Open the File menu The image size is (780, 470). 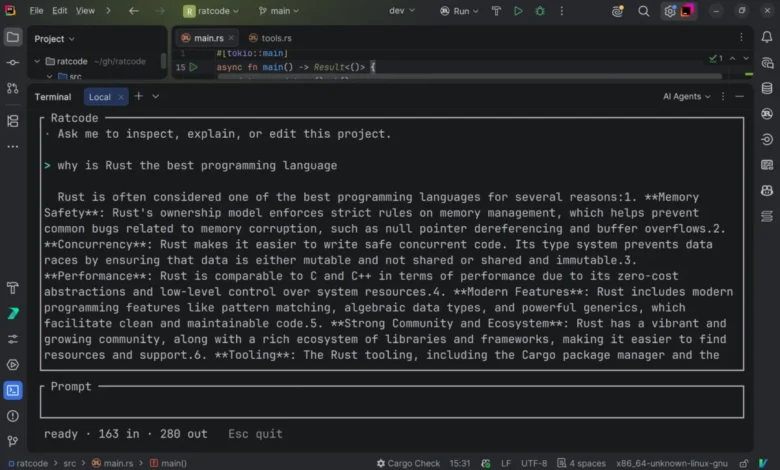click(x=36, y=10)
